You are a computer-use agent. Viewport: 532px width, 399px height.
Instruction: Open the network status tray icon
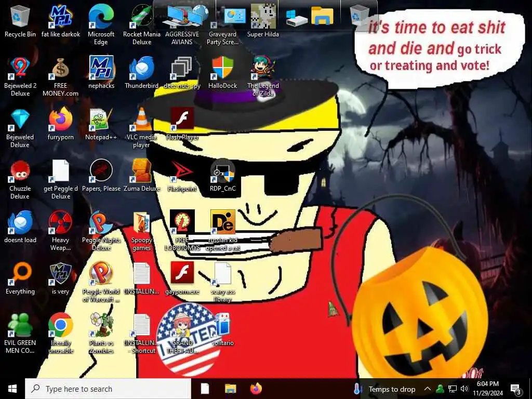point(453,389)
